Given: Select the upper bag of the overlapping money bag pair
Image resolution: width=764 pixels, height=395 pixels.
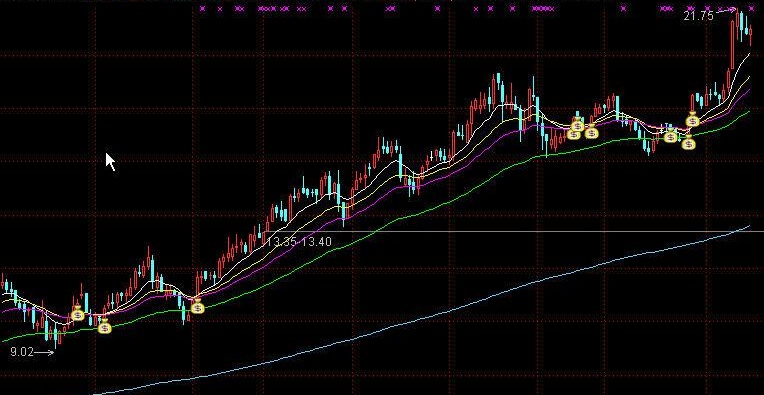Looking at the screenshot, I should point(577,125).
